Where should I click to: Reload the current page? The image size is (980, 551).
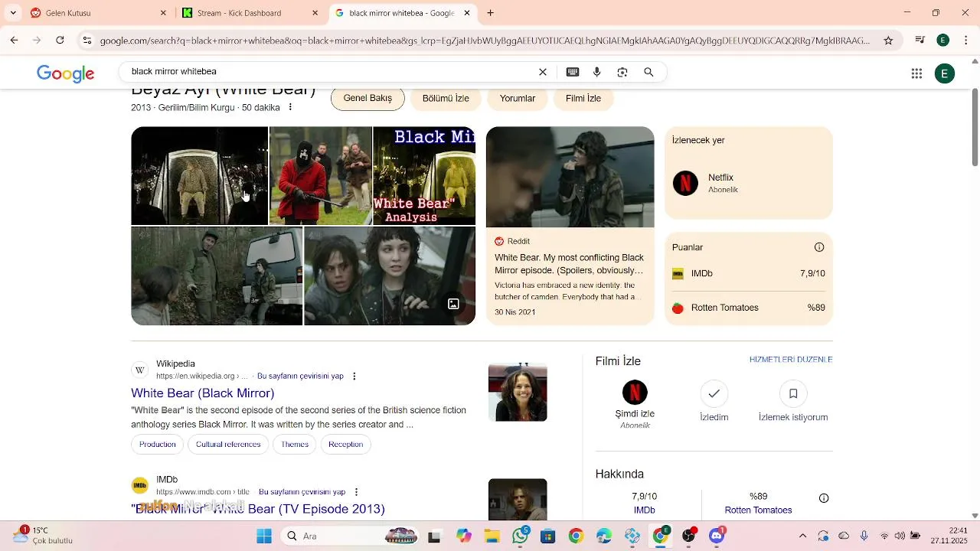pyautogui.click(x=60, y=41)
